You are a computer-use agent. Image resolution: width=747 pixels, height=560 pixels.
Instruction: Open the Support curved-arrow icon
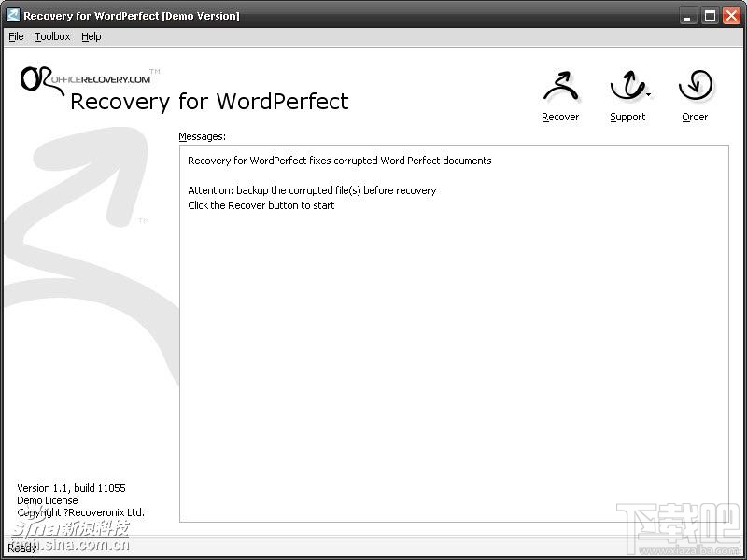pyautogui.click(x=627, y=86)
